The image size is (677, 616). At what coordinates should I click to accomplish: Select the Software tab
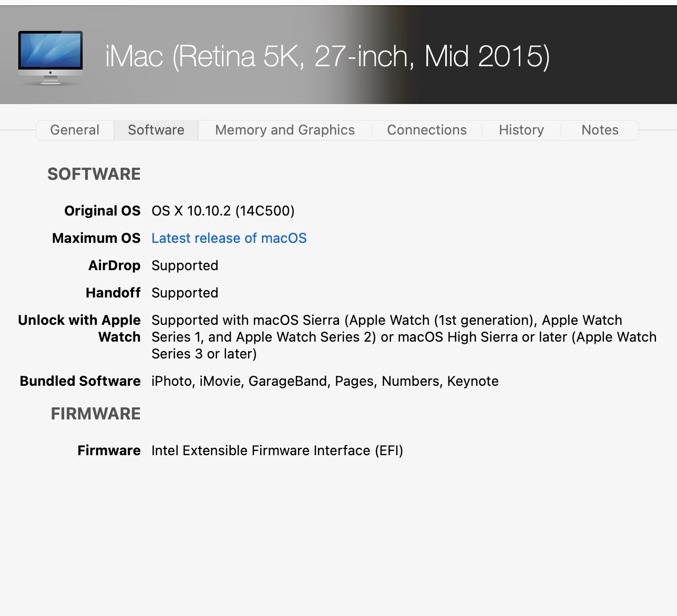[x=156, y=130]
